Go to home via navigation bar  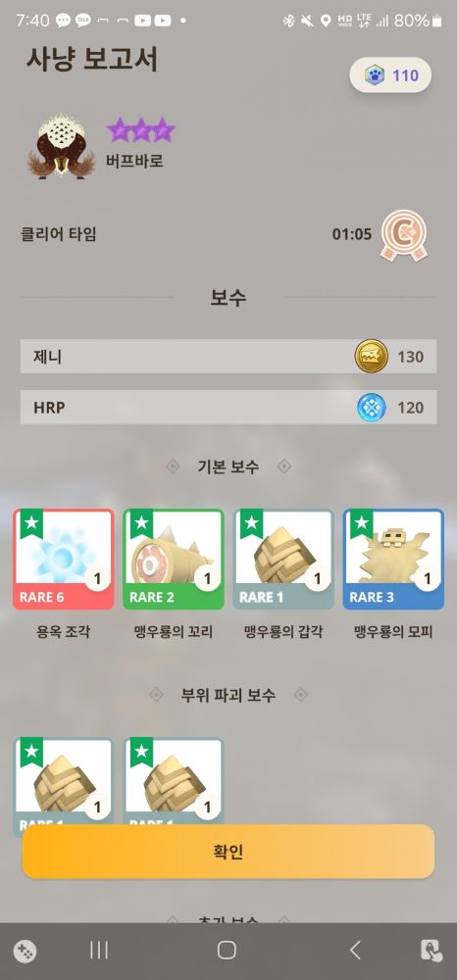(x=227, y=951)
